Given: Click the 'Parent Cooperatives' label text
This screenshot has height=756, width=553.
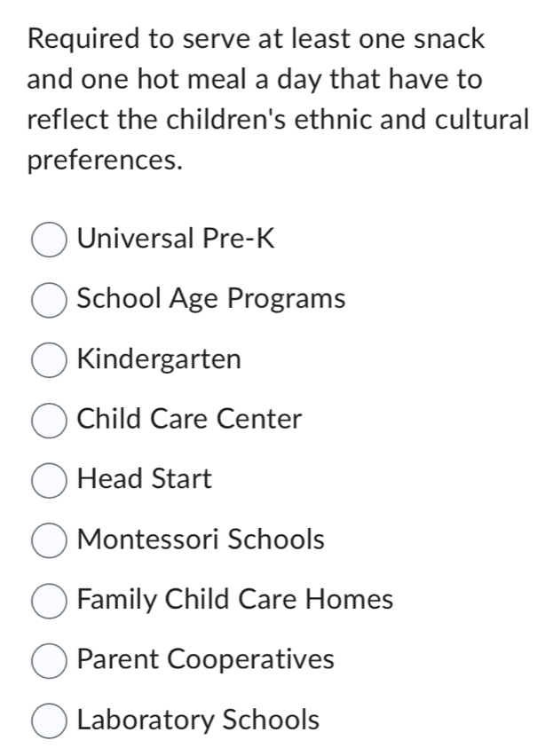Looking at the screenshot, I should coord(206,659).
